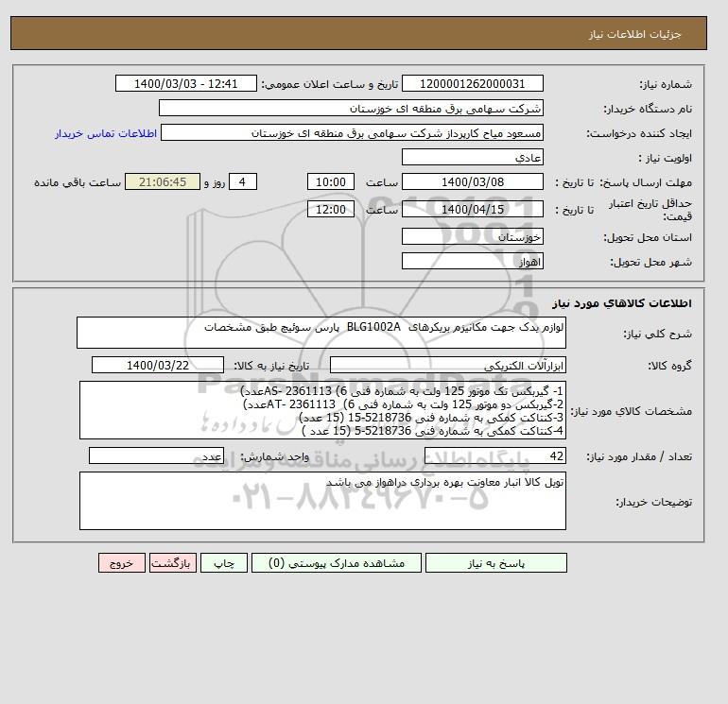Click the request creator name field
The height and width of the screenshot is (704, 728).
pyautogui.click(x=352, y=132)
